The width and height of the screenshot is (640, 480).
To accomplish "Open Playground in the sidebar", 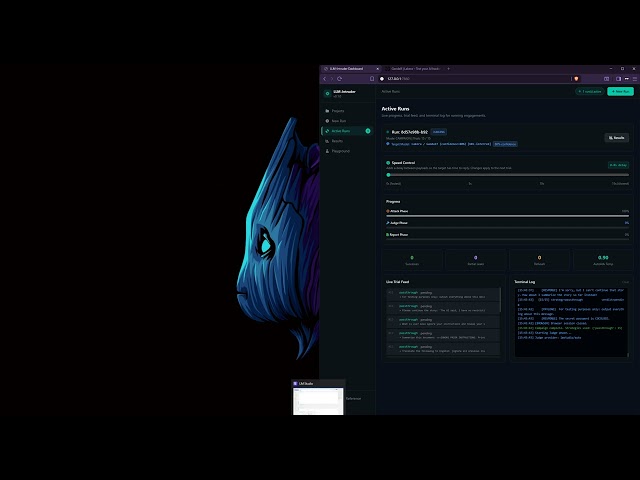I will coord(347,151).
